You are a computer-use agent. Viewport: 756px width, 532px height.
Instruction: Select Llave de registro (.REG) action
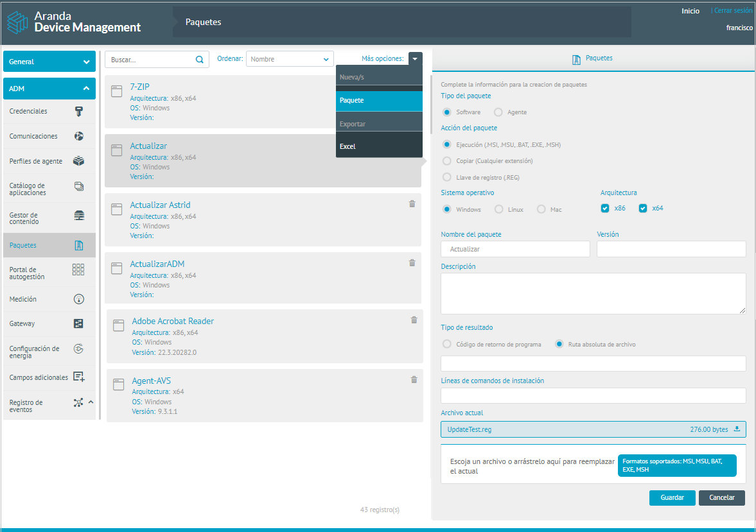[447, 177]
